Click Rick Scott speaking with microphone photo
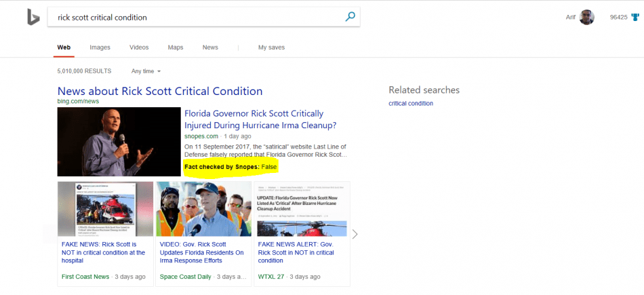 [119, 142]
